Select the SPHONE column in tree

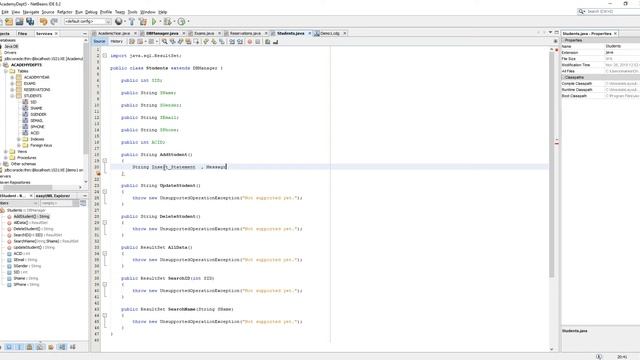37,127
